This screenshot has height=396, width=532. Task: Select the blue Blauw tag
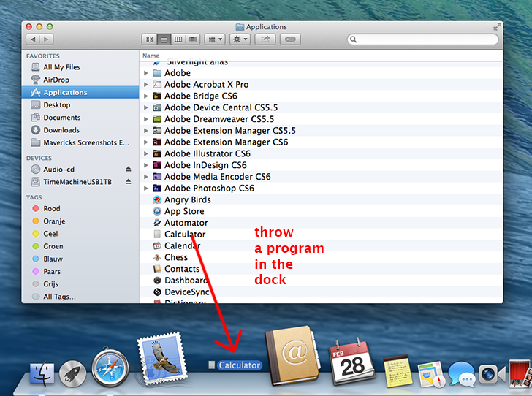coord(80,259)
